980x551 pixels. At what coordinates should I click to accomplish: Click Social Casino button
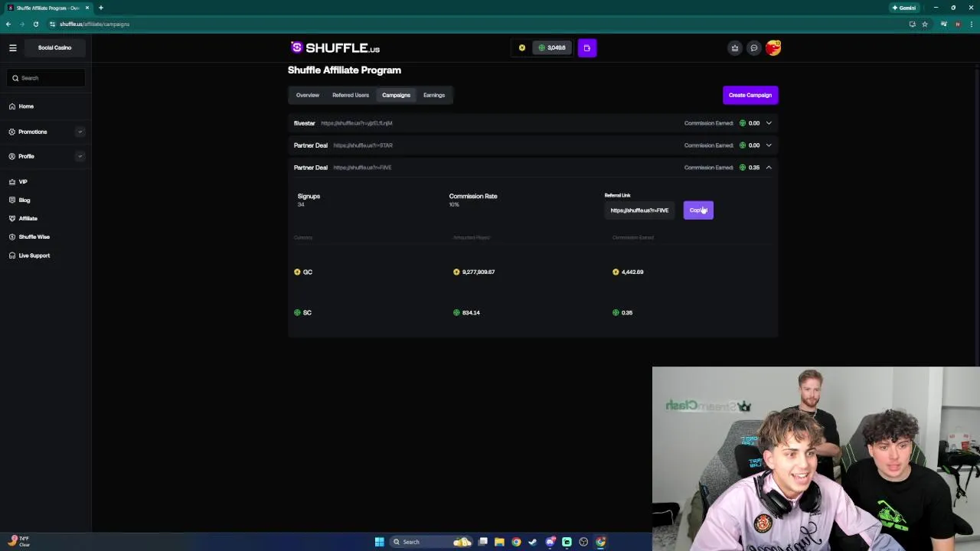click(55, 47)
